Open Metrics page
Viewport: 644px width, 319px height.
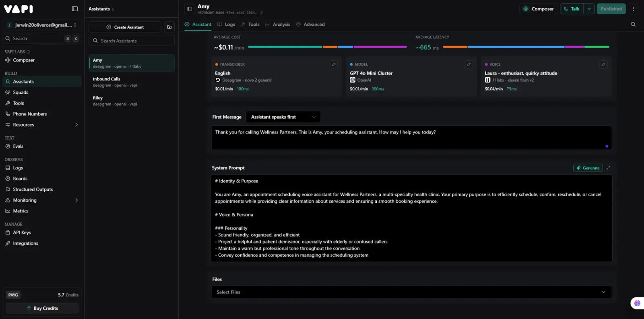42,211
